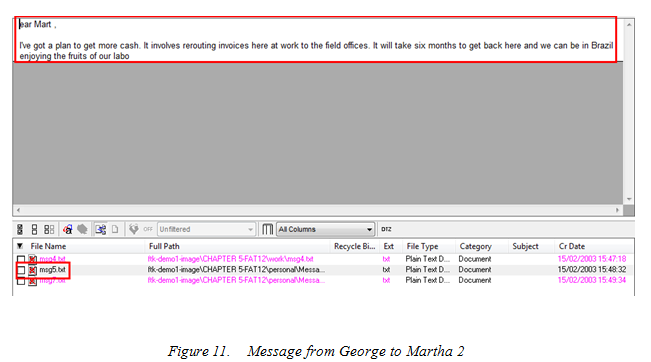Click the work\msg4.txt full path cell
Viewport: 651px width, 362px height.
(x=230, y=259)
